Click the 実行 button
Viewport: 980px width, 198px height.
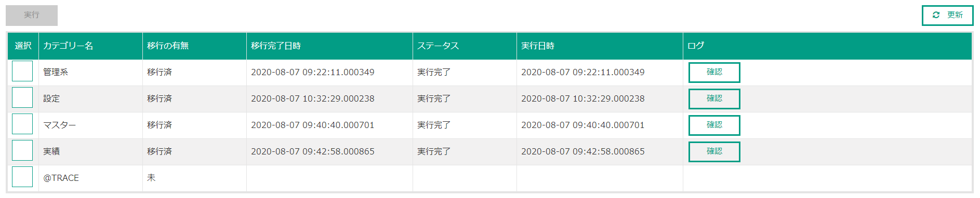pos(32,15)
